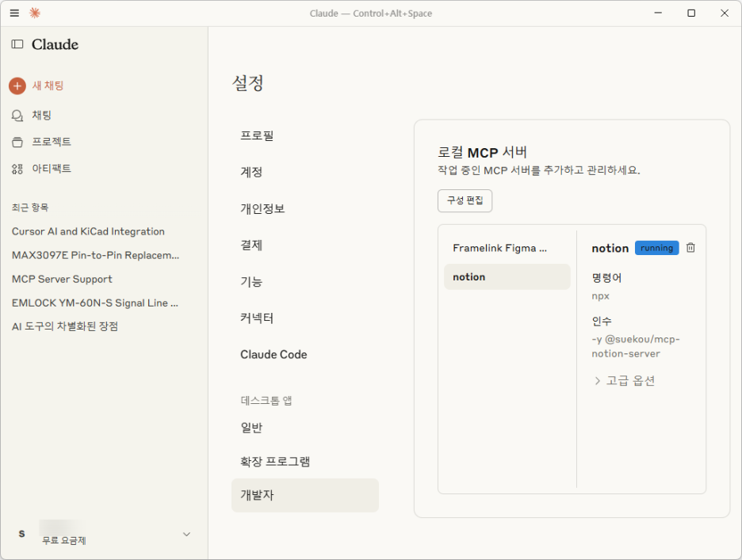
Task: Click the 최근 항목 section label
Action: tap(30, 208)
